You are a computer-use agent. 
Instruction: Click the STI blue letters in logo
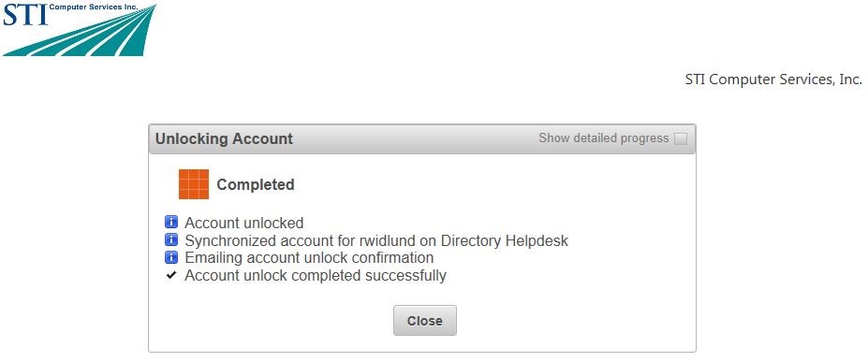point(25,15)
